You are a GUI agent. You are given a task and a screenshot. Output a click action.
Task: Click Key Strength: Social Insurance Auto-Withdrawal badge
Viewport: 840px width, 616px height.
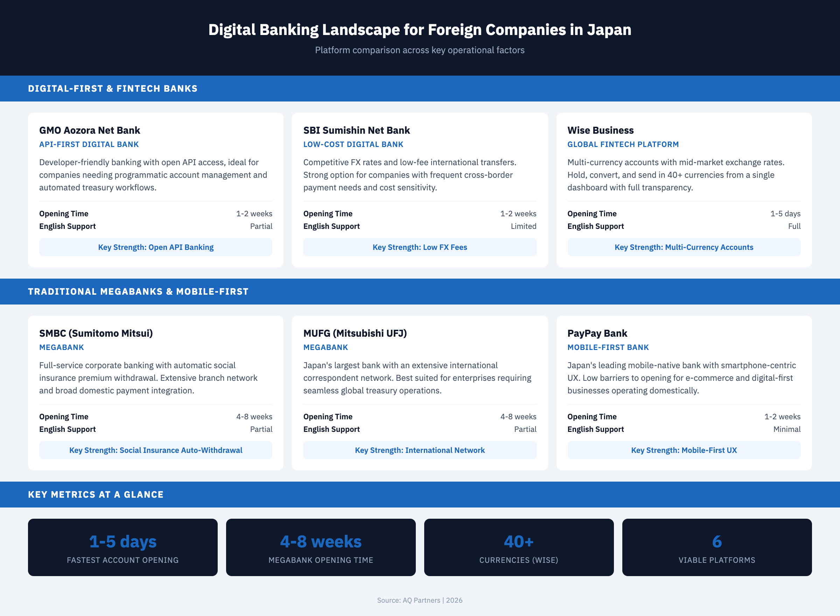(156, 450)
